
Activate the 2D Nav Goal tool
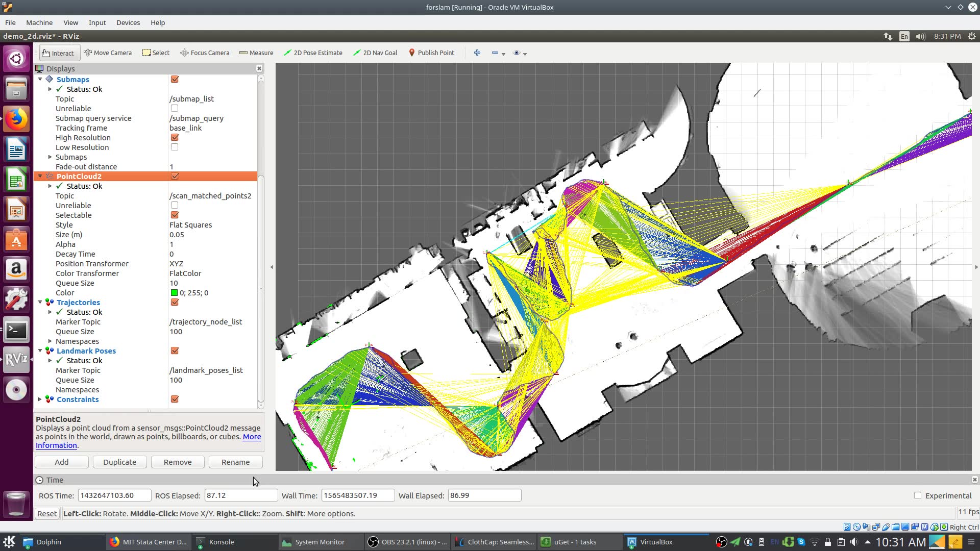(x=375, y=53)
